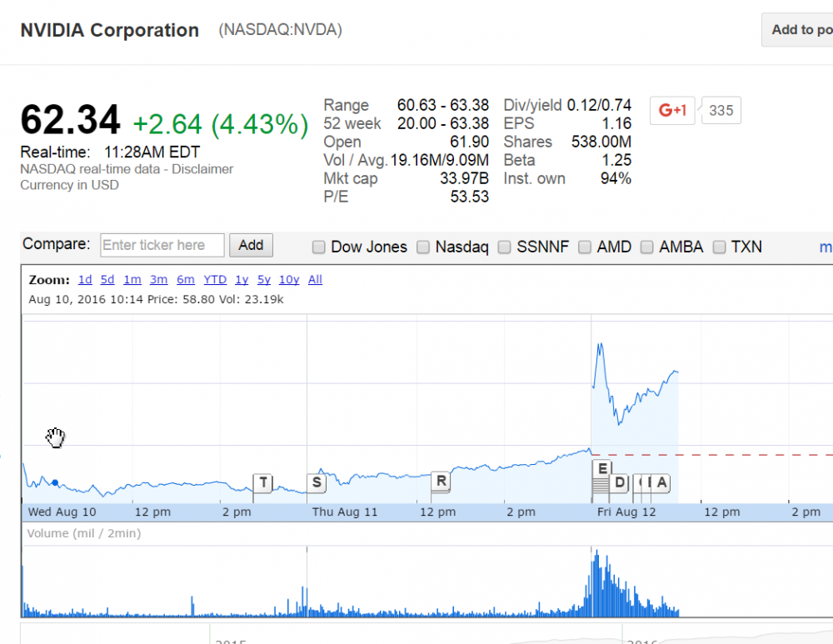The width and height of the screenshot is (833, 644).
Task: Click the blue data point on chart
Action: click(x=55, y=482)
